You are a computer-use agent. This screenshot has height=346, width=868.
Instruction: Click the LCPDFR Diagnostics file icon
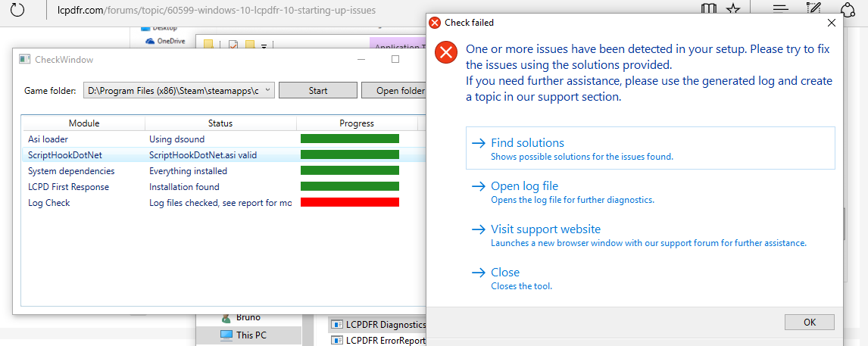(336, 324)
